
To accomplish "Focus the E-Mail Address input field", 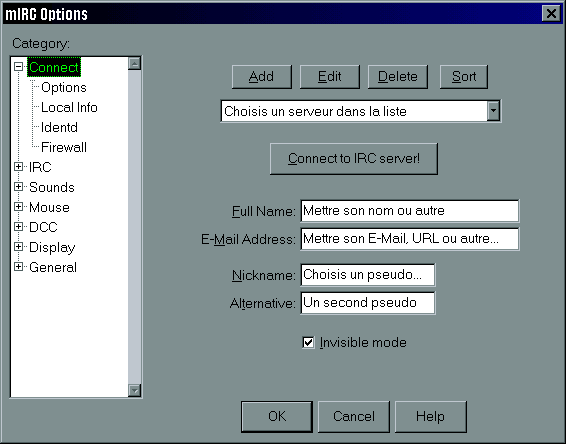I will coord(410,239).
